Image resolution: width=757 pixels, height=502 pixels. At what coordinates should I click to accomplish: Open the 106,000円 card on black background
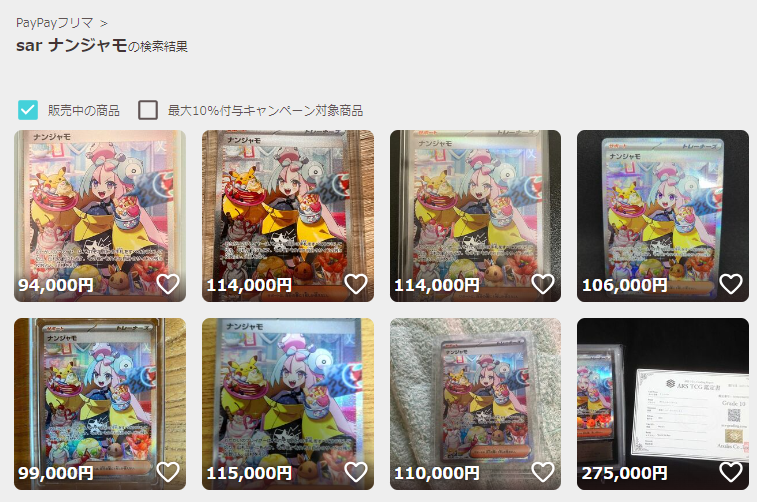click(663, 216)
